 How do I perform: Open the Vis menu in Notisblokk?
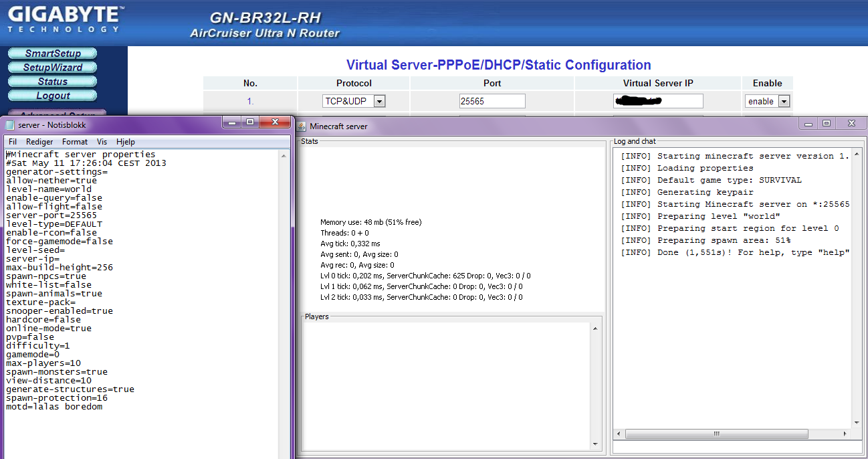click(102, 142)
